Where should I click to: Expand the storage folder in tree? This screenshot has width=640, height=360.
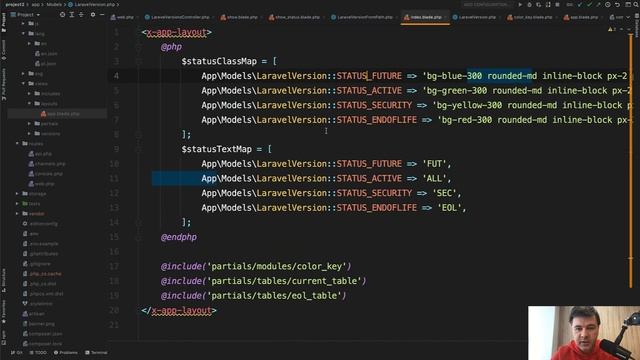coord(18,194)
